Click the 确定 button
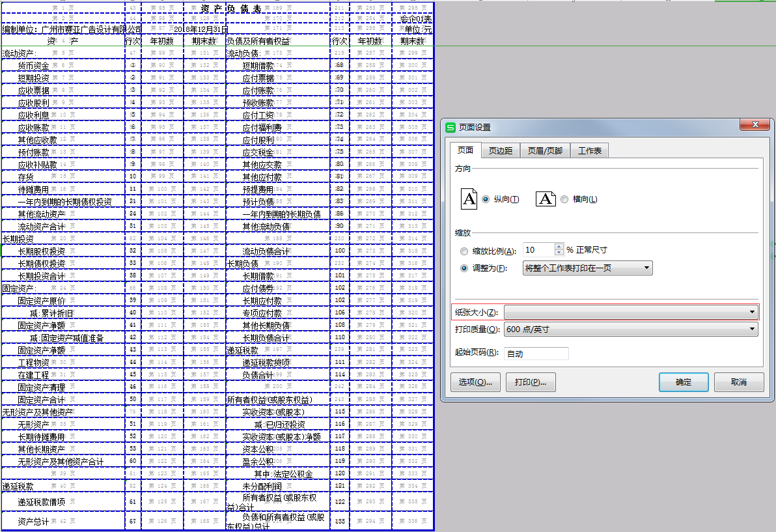The height and width of the screenshot is (532, 776). [683, 382]
